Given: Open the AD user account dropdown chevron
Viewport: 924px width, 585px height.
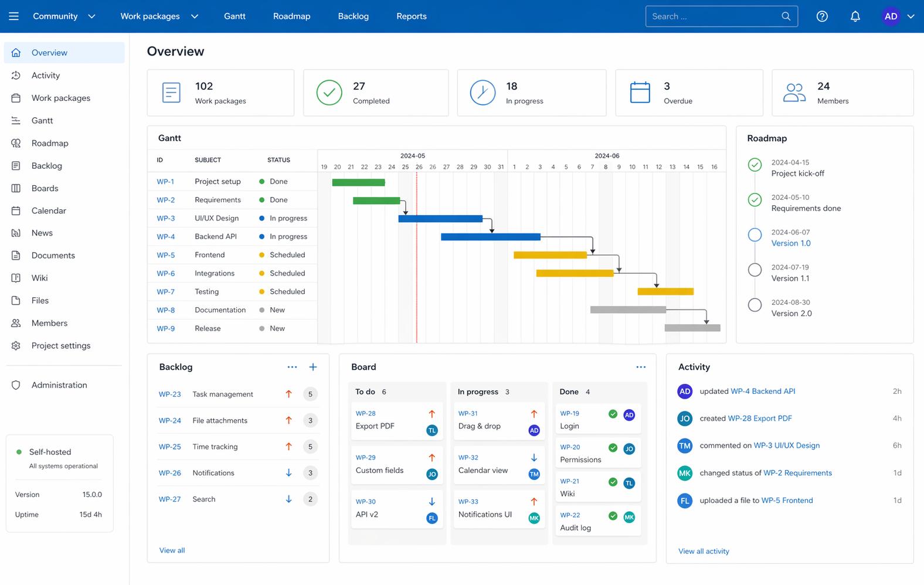Looking at the screenshot, I should click(911, 16).
